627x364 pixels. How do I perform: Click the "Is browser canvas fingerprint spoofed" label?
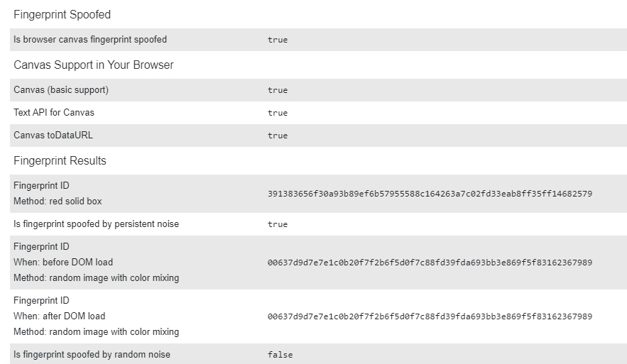click(x=90, y=40)
